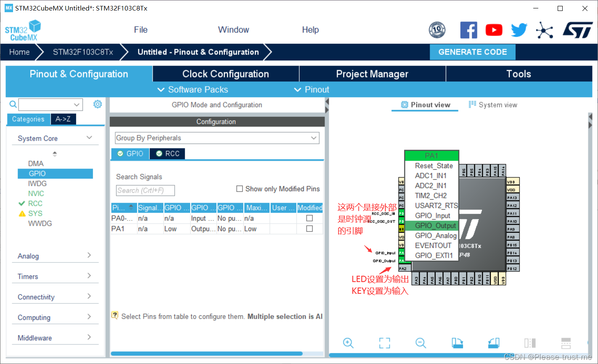This screenshot has width=598, height=364.
Task: Choose GPIO_Output from the PA1 pin menu
Action: point(432,226)
